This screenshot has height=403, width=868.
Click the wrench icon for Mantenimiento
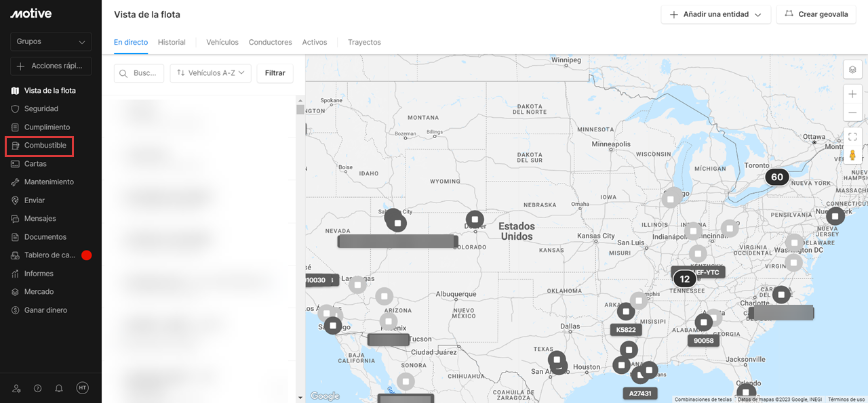coord(16,182)
